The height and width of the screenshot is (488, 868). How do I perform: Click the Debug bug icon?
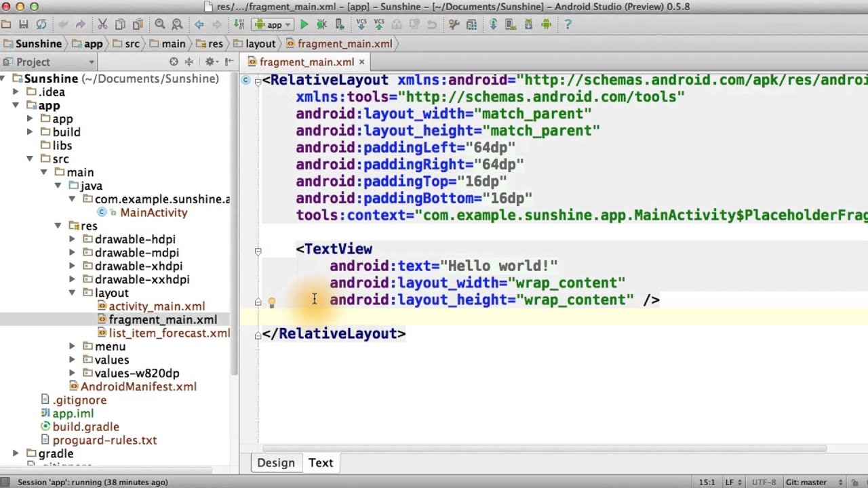[322, 24]
